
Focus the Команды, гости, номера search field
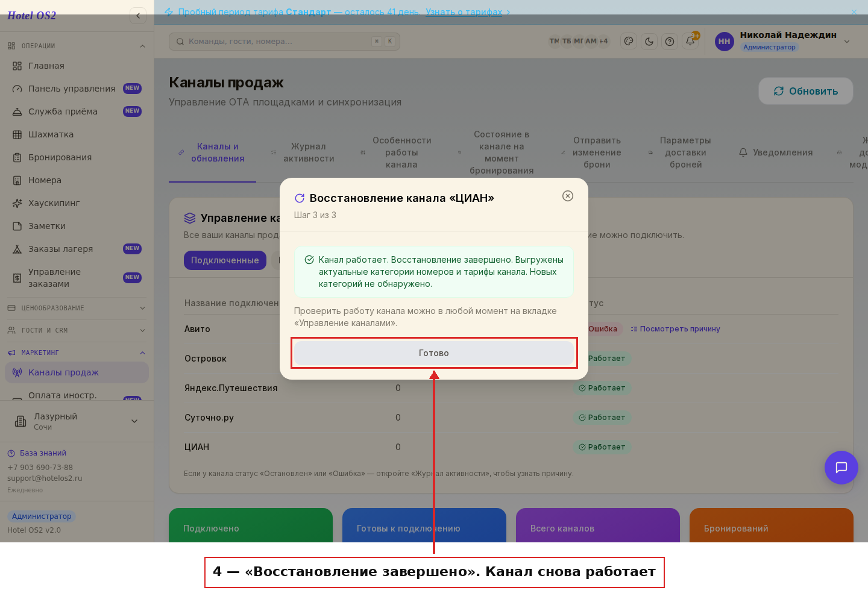coord(285,42)
